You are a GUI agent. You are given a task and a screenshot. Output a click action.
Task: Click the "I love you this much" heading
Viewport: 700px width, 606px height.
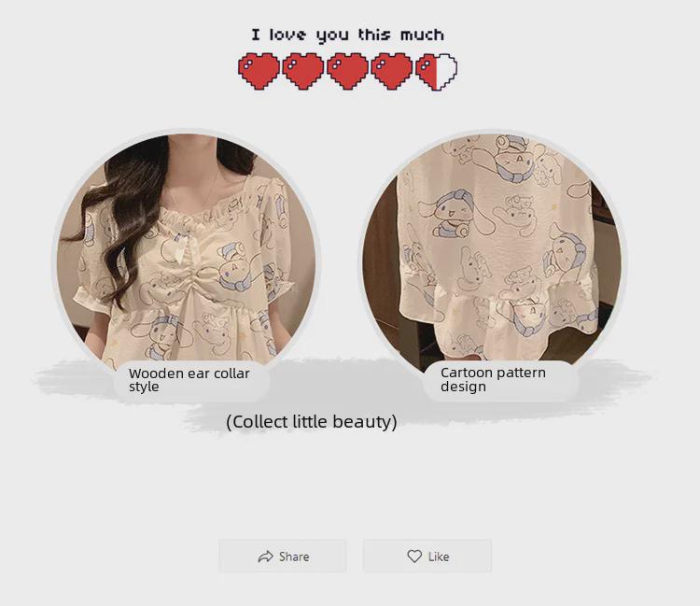pos(347,35)
